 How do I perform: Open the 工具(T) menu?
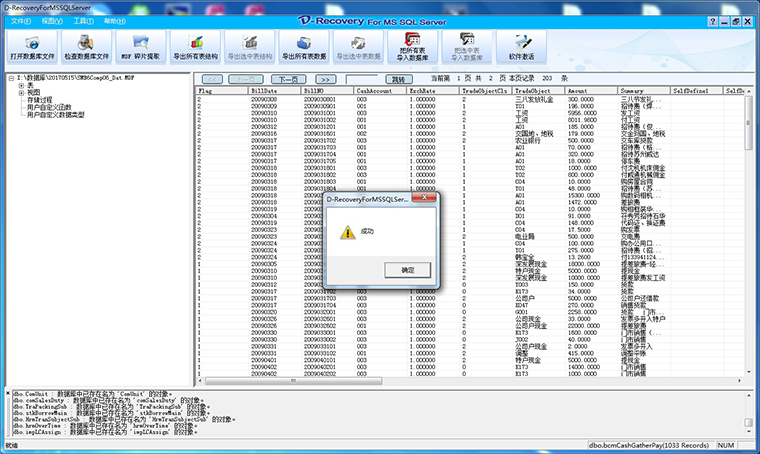coord(83,21)
